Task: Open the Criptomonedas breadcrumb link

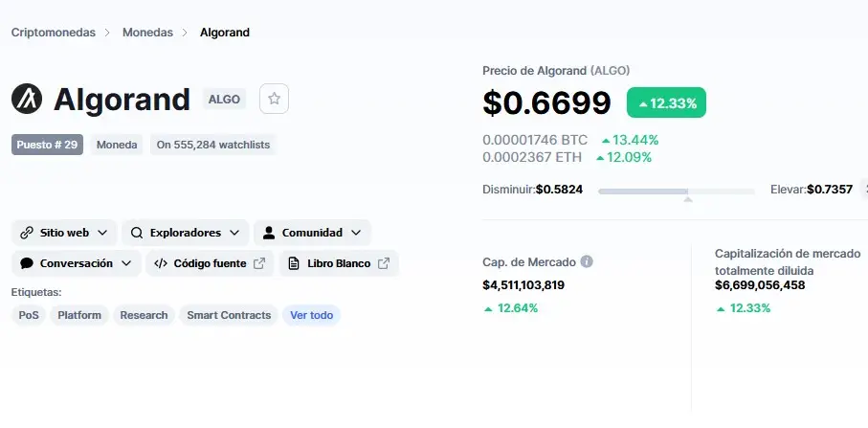Action: 54,33
